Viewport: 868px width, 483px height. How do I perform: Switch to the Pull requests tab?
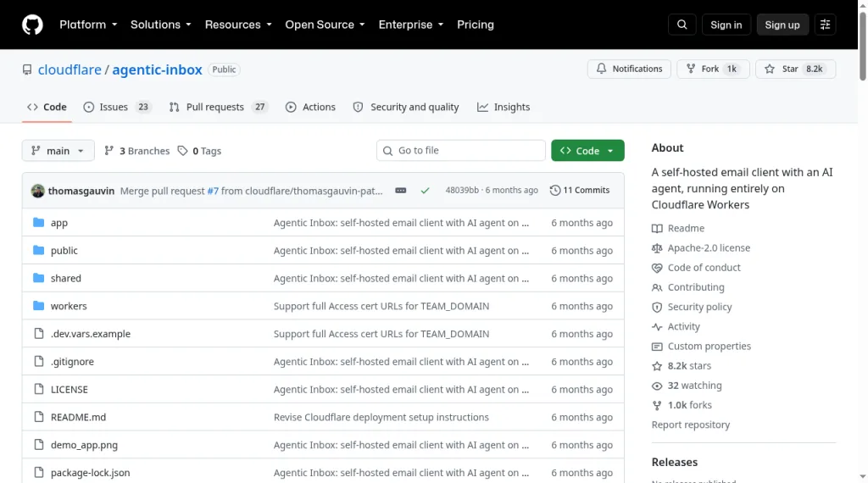click(219, 107)
